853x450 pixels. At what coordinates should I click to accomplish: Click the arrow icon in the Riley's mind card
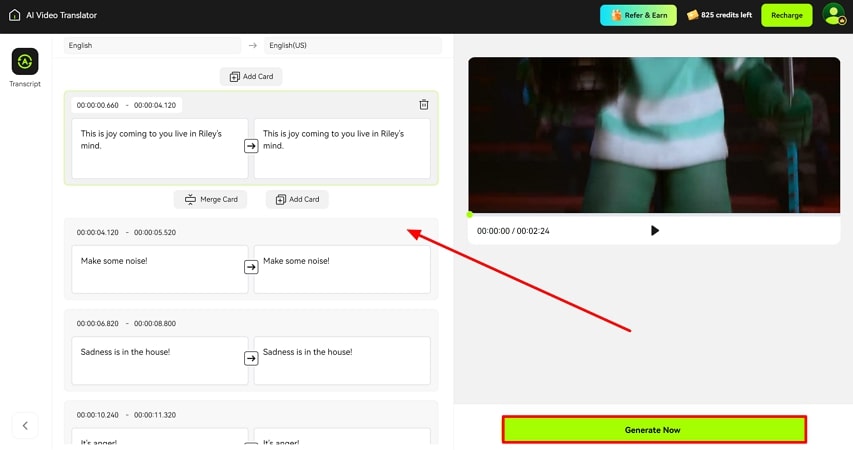pos(251,146)
